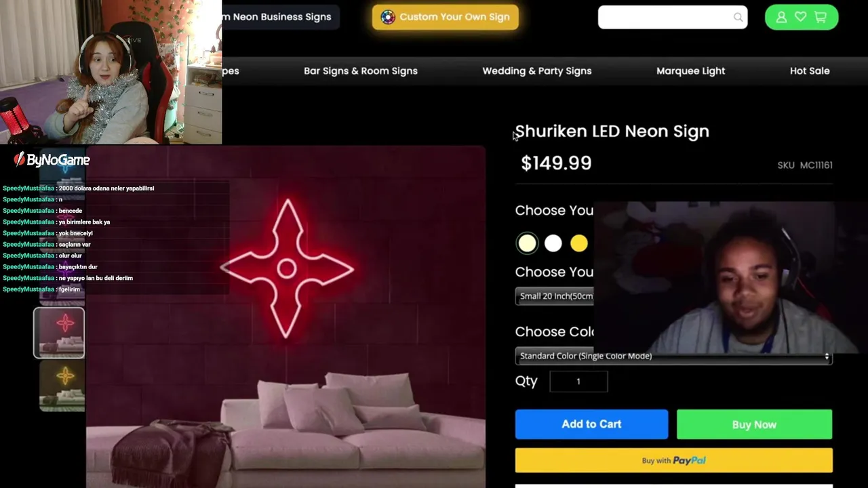
Task: Open the wishlist heart icon
Action: (801, 17)
